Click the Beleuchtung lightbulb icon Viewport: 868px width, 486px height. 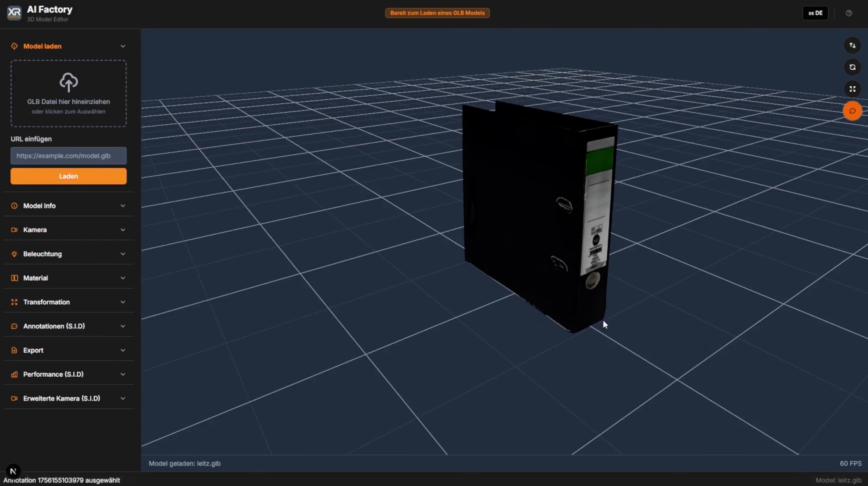[x=14, y=254]
